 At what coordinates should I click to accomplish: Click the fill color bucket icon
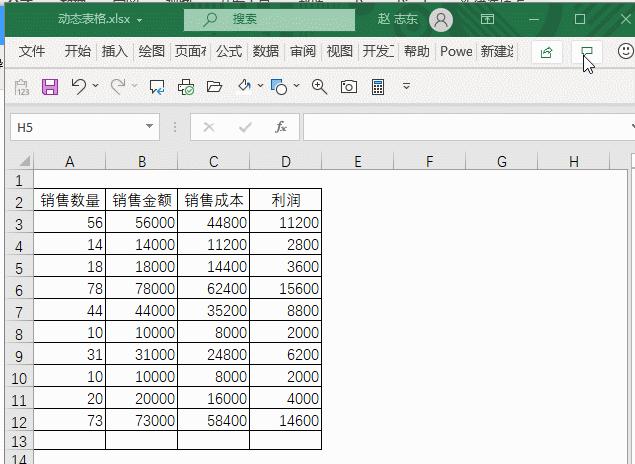point(244,86)
